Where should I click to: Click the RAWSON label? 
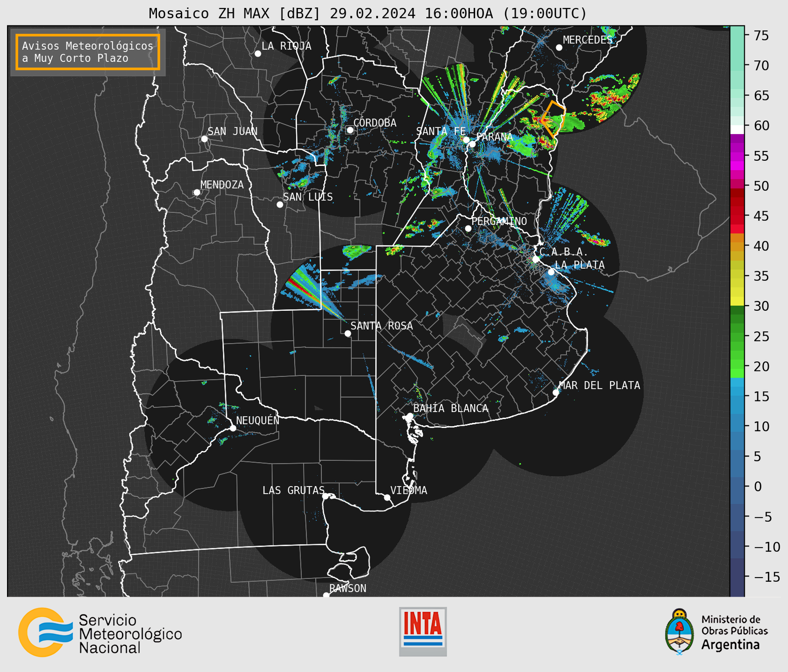pos(348,588)
